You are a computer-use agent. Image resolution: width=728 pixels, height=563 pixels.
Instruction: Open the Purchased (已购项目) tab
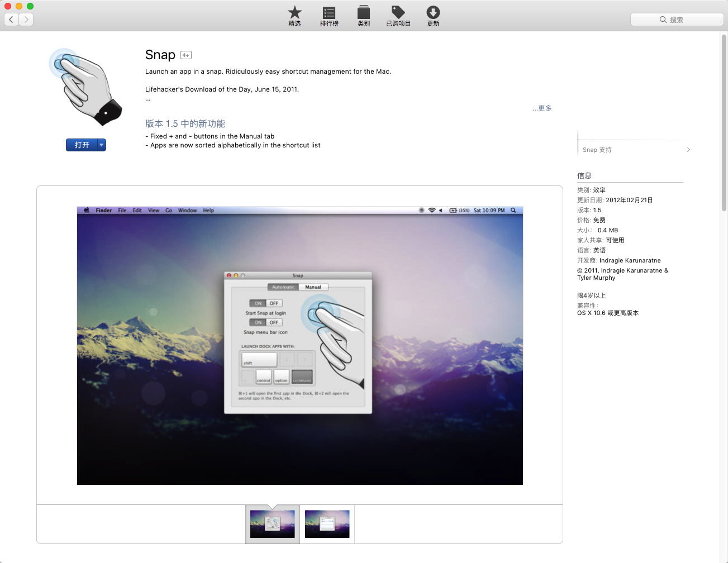click(398, 16)
